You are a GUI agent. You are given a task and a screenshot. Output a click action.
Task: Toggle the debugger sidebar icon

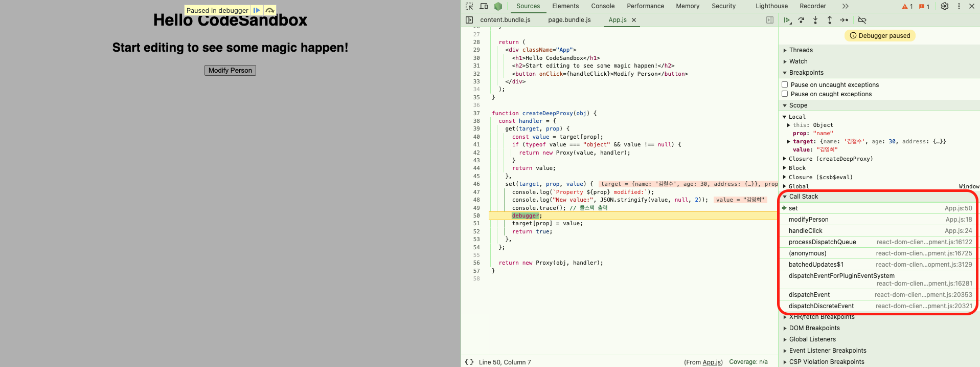pos(770,20)
